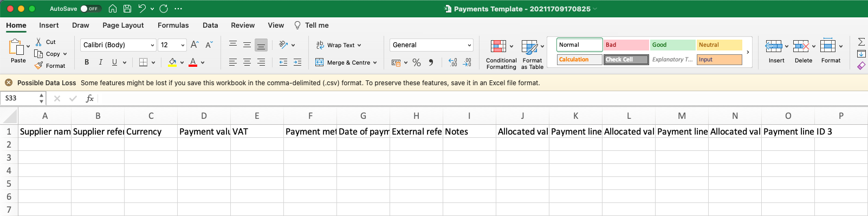Image resolution: width=868 pixels, height=216 pixels.
Task: Click the Redo icon
Action: click(x=164, y=9)
